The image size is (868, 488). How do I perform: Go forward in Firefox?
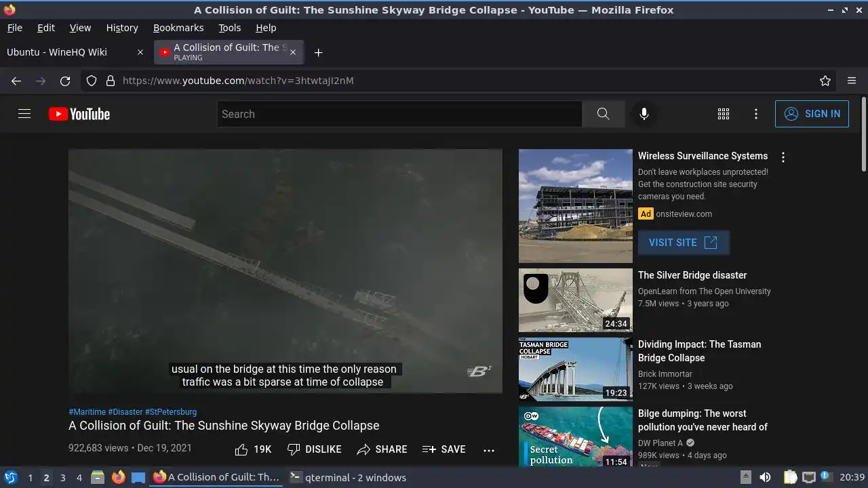click(41, 81)
